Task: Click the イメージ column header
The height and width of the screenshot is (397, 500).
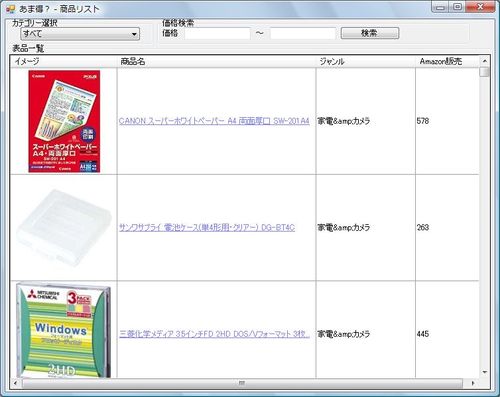Action: pos(64,61)
